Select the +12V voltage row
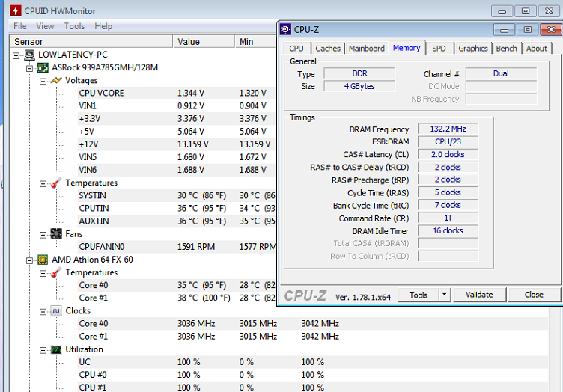563x392 pixels. [x=177, y=144]
